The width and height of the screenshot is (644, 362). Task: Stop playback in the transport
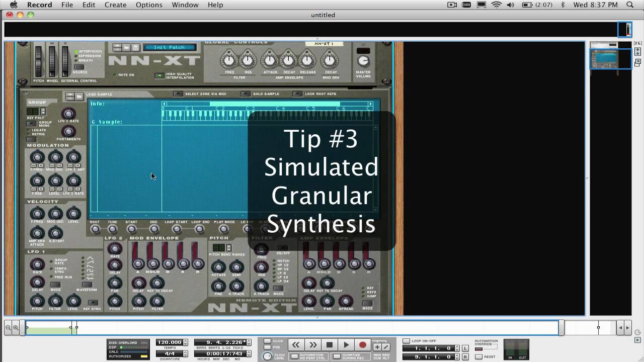330,345
